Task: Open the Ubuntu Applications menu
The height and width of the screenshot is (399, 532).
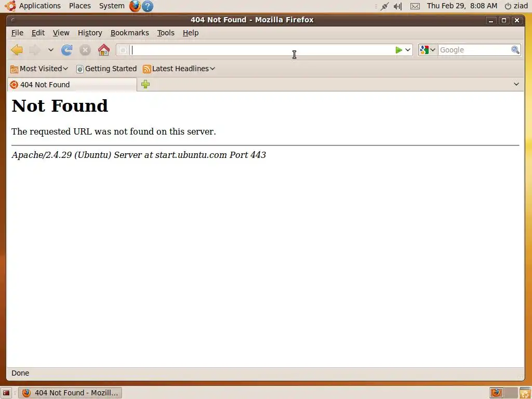Action: click(33, 6)
